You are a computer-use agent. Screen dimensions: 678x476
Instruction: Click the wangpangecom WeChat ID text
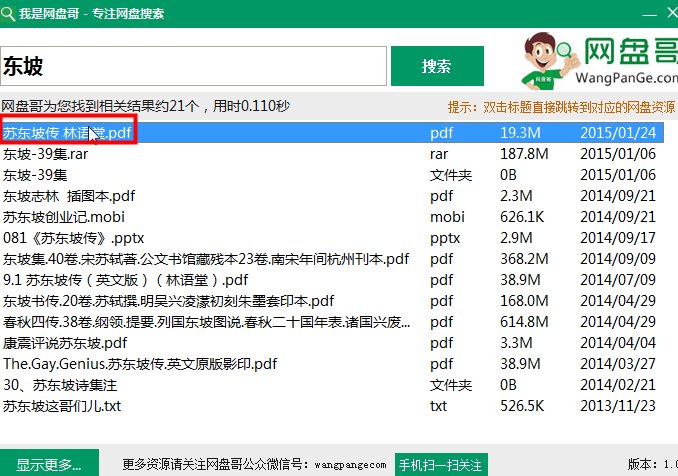point(350,465)
